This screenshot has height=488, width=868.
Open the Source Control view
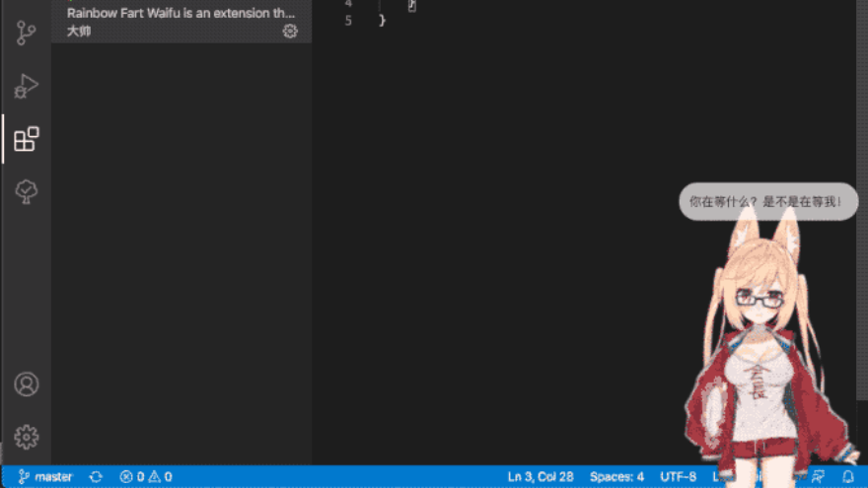point(26,34)
